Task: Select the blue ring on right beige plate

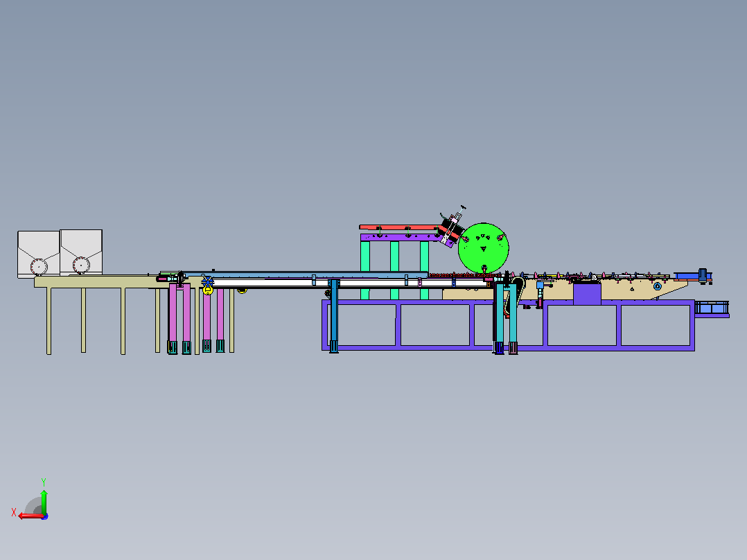Action: 658,286
